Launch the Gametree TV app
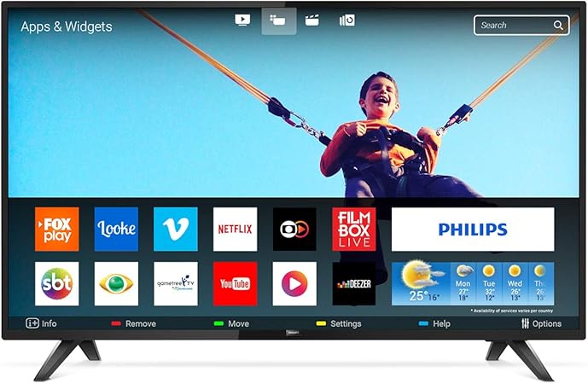Screen dimensions: 588x384 176,284
